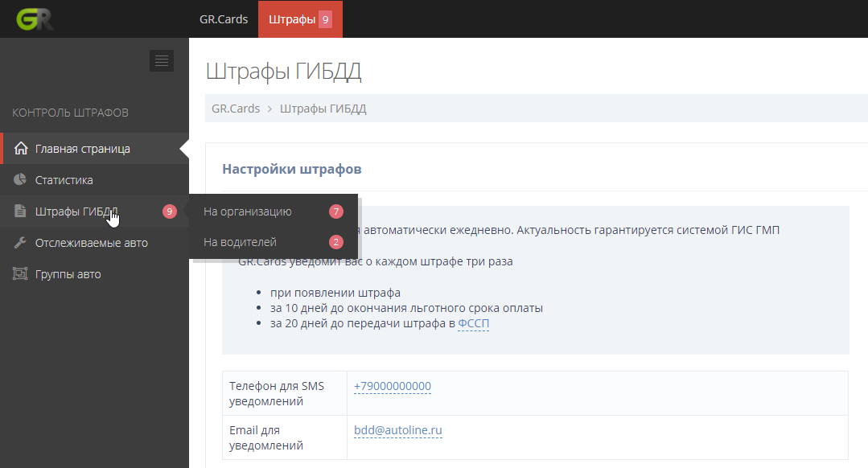The width and height of the screenshot is (868, 468).
Task: Open the GR.Cards top tab
Action: coord(224,19)
